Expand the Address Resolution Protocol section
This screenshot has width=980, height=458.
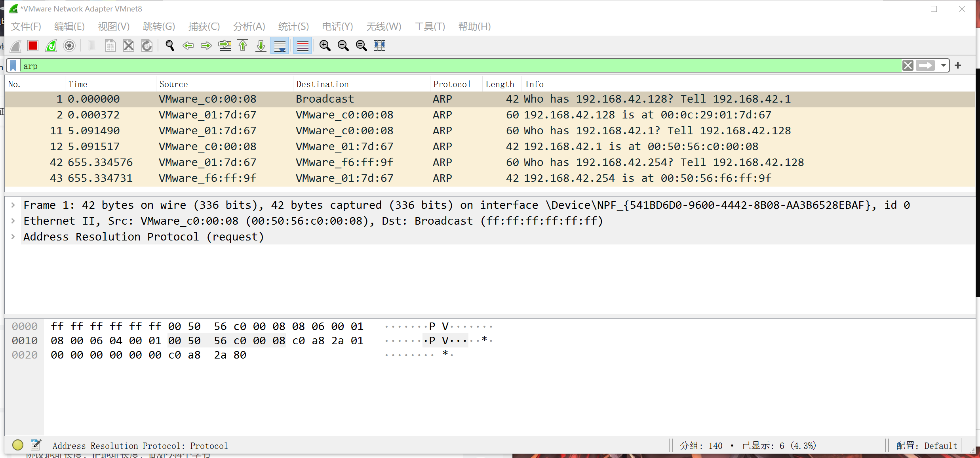(14, 237)
